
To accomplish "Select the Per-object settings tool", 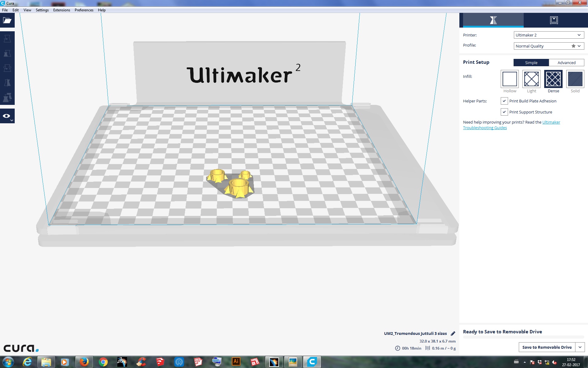I will (7, 98).
